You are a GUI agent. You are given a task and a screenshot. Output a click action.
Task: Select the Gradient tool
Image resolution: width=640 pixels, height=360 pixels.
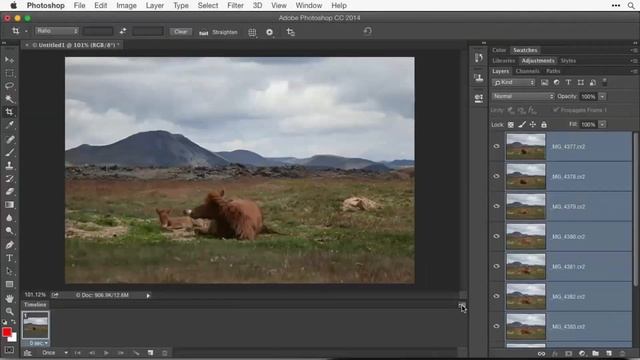[x=9, y=204]
